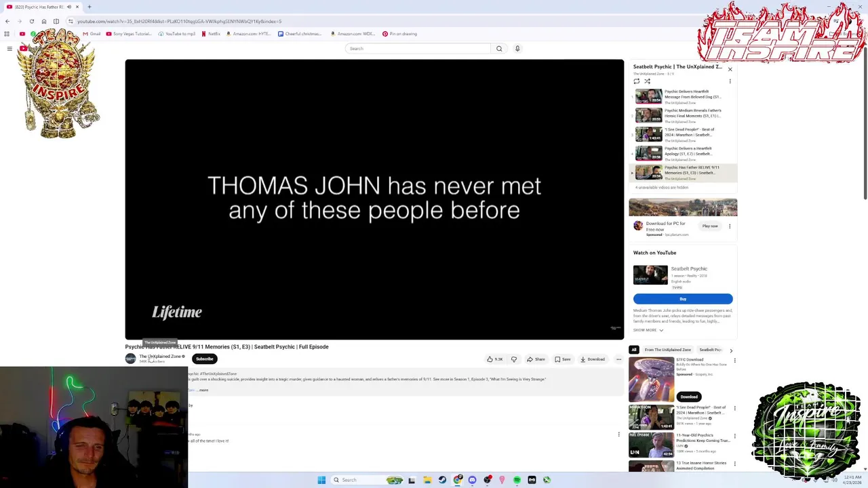Dislike the video
The width and height of the screenshot is (868, 488).
coord(514,359)
